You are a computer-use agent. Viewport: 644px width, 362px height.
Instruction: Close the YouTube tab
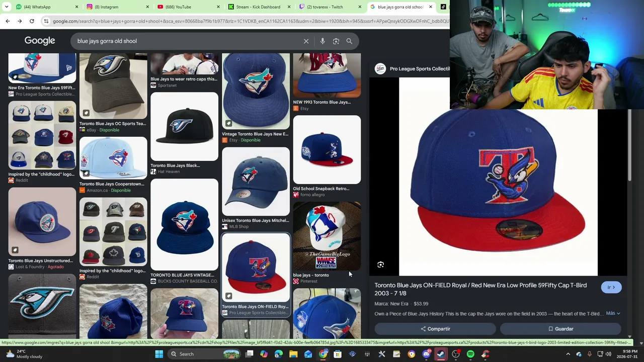pyautogui.click(x=218, y=7)
